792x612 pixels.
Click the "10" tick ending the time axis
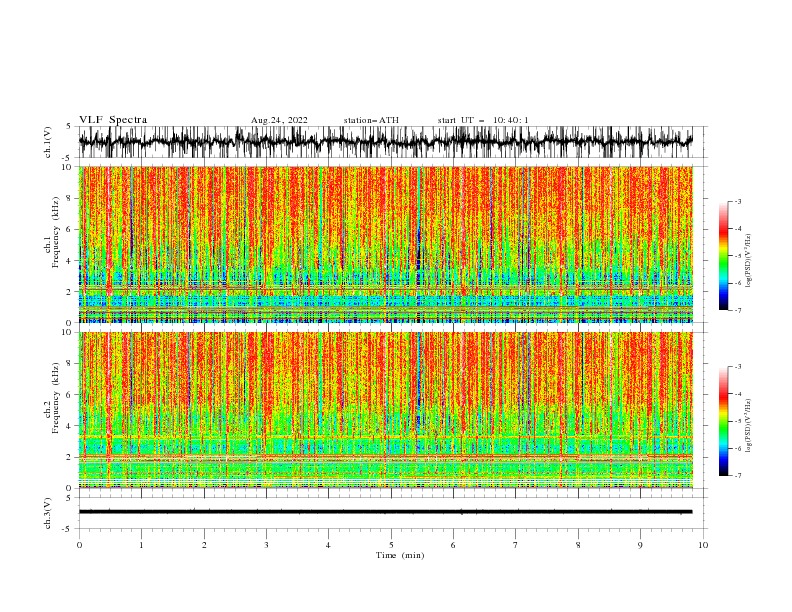click(x=703, y=545)
